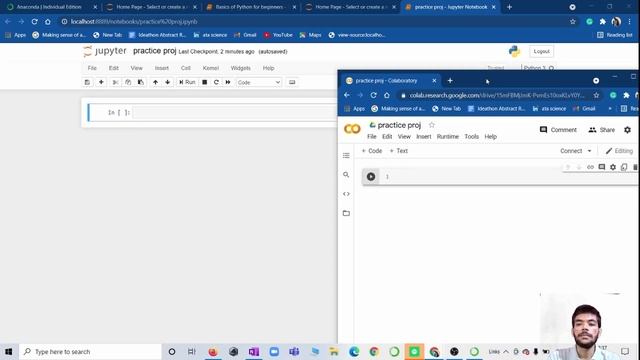Open the Gmail bookmark in the main browser
The height and width of the screenshot is (360, 640).
click(x=245, y=35)
